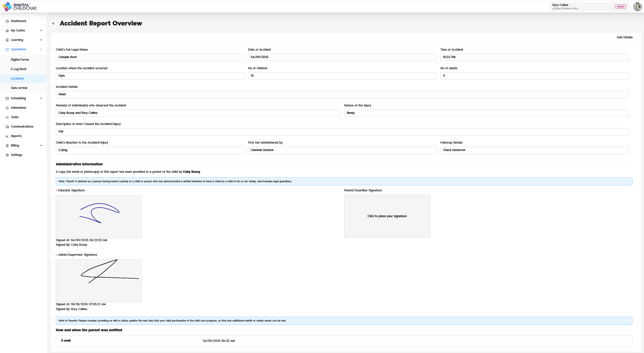Click the Tasks list icon

coord(7,117)
